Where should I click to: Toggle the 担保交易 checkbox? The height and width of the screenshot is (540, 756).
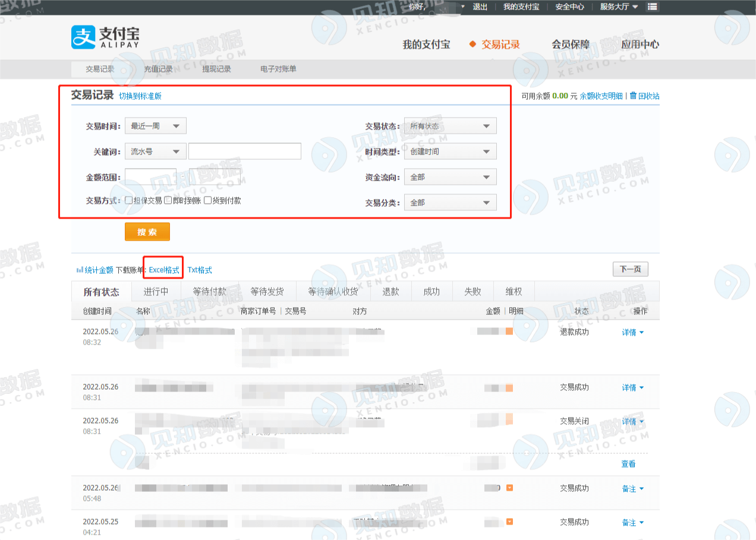click(128, 201)
